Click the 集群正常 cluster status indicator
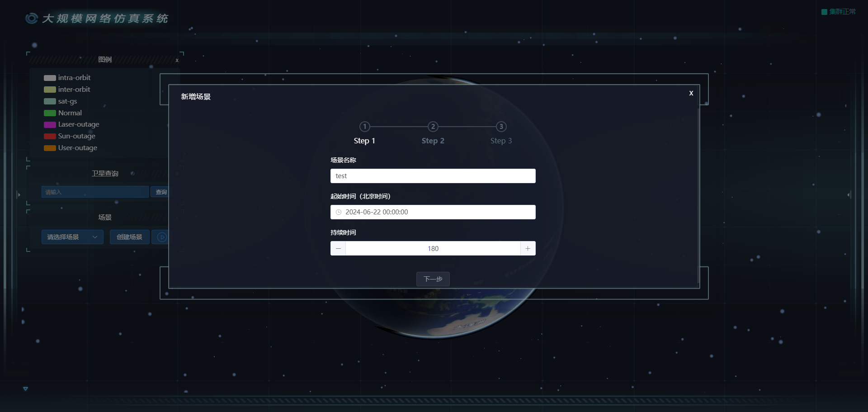868x412 pixels. coord(839,12)
